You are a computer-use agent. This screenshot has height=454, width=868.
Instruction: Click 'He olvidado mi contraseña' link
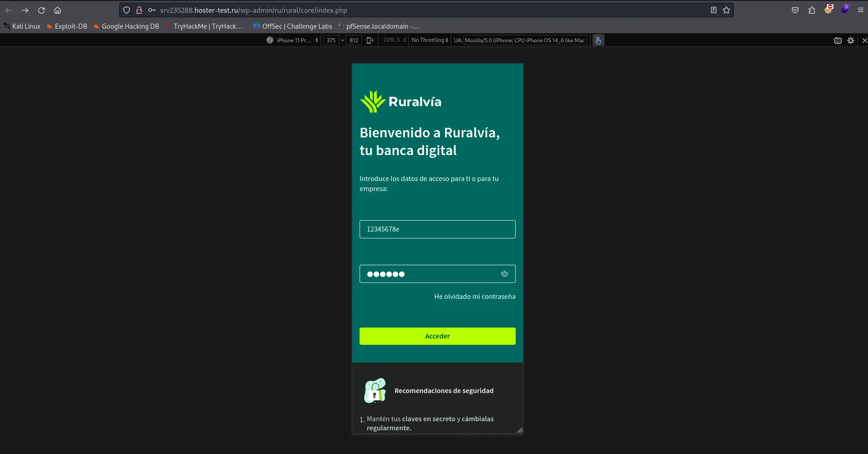pos(475,297)
